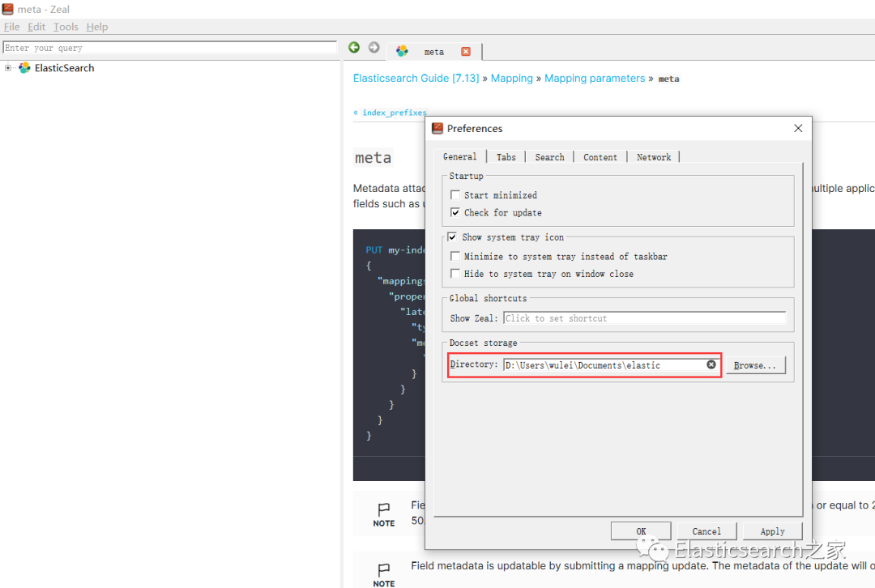
Task: Click the second NOTE flag icon
Action: tap(383, 569)
